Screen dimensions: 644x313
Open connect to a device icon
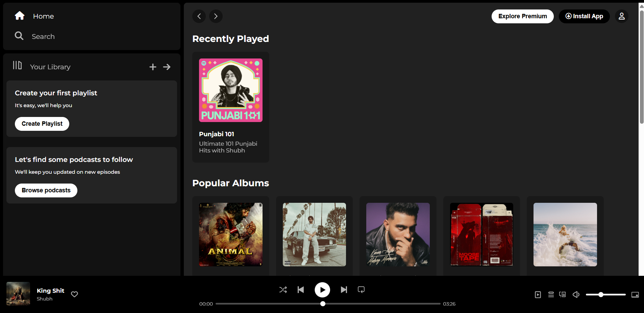(563, 295)
